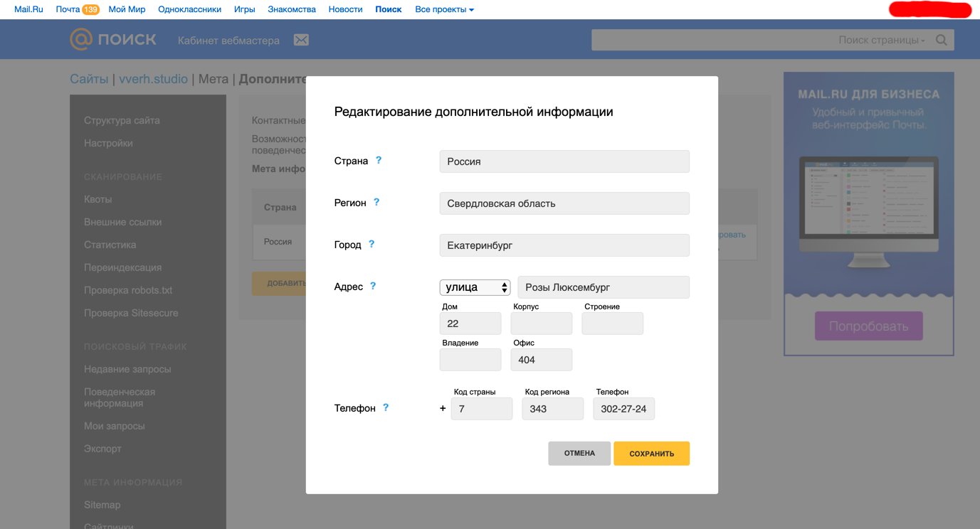The height and width of the screenshot is (529, 980).
Task: Click the street name field Розы Люксембург
Action: click(604, 287)
